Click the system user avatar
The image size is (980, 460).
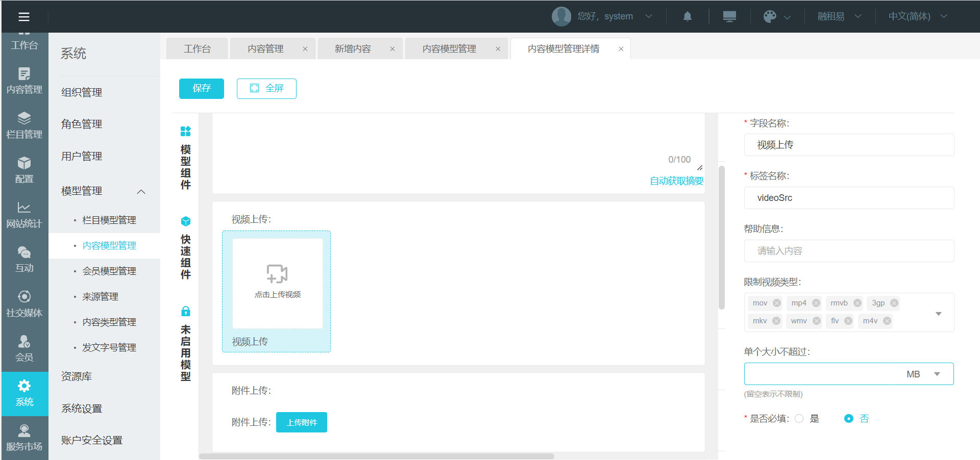click(x=561, y=16)
